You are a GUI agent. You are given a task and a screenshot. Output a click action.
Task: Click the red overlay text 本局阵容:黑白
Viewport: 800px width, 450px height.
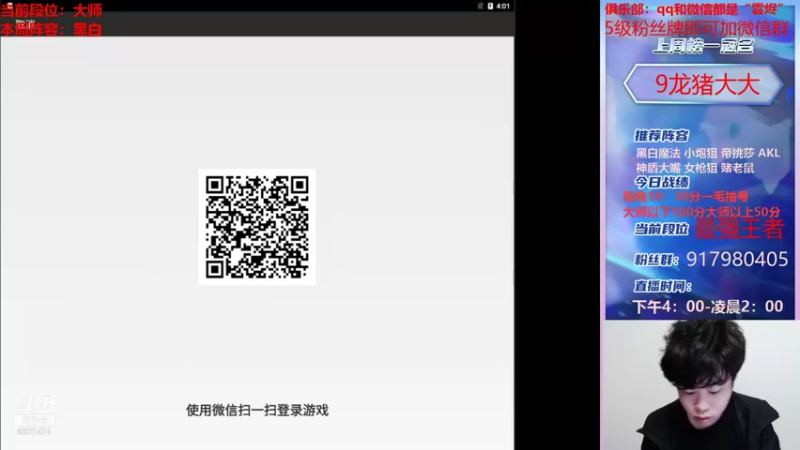pyautogui.click(x=51, y=30)
